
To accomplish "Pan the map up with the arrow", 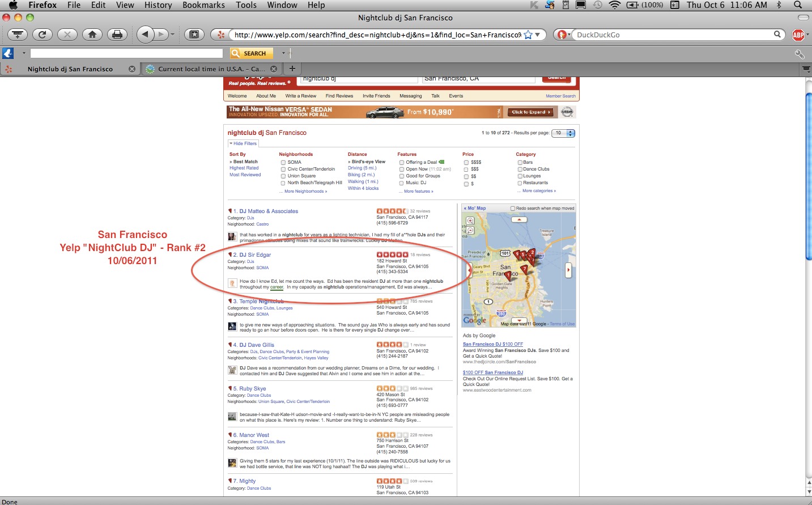I will (519, 219).
